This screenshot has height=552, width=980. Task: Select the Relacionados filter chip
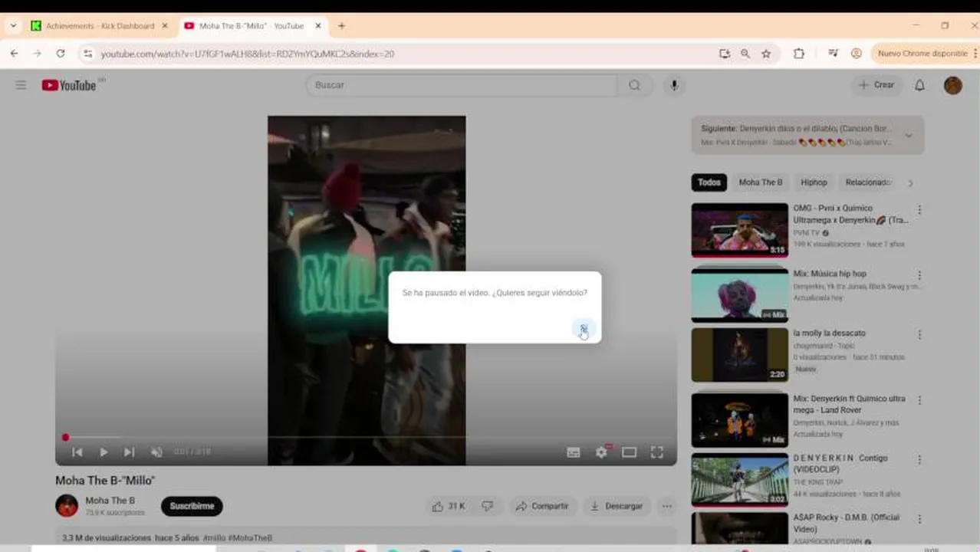[867, 182]
